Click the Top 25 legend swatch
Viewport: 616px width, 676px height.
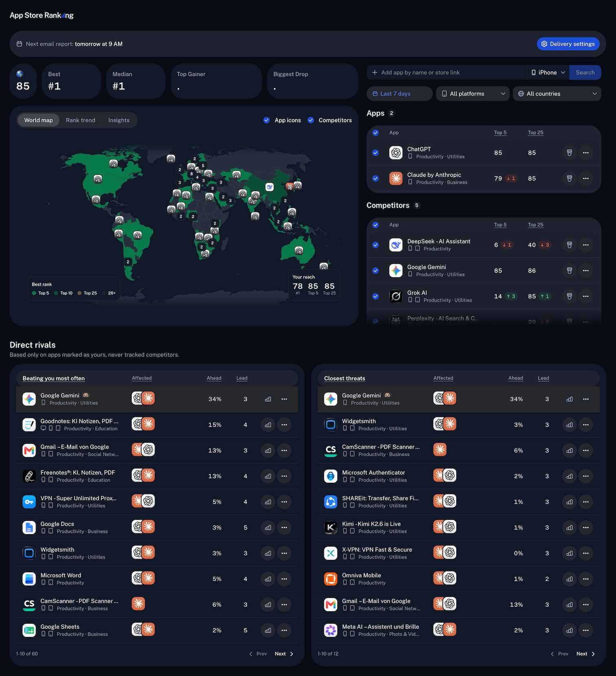click(79, 293)
